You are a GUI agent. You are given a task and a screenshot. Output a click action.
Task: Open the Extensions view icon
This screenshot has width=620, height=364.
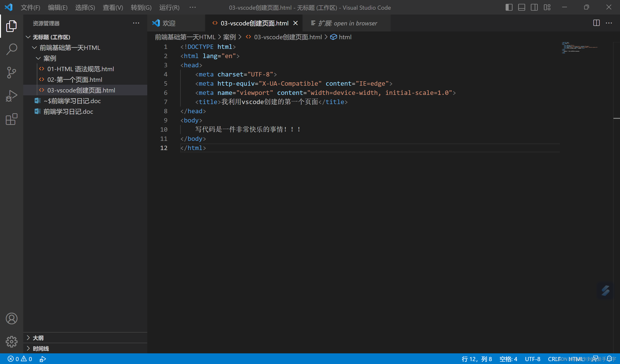tap(11, 119)
